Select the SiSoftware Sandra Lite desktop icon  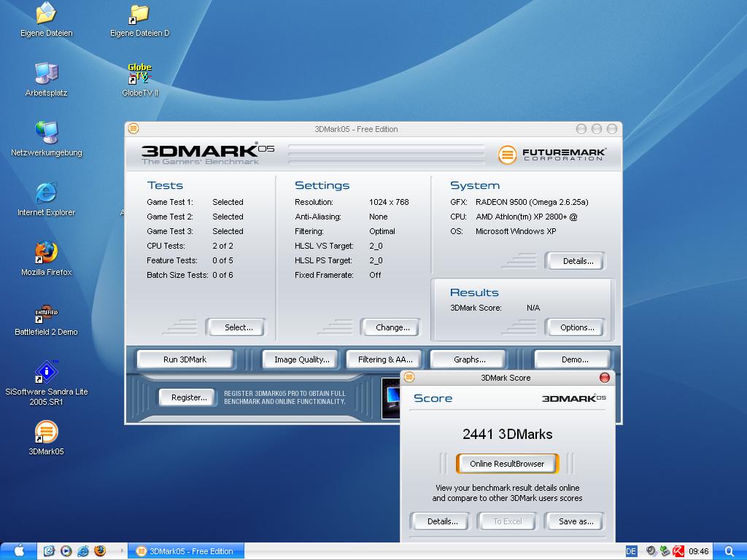(x=46, y=382)
